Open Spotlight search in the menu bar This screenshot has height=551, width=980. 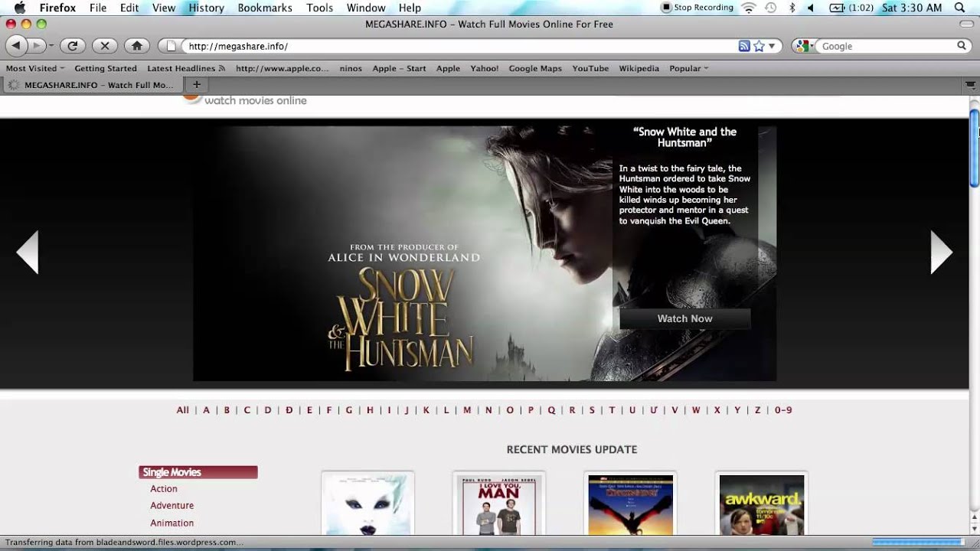(x=960, y=8)
